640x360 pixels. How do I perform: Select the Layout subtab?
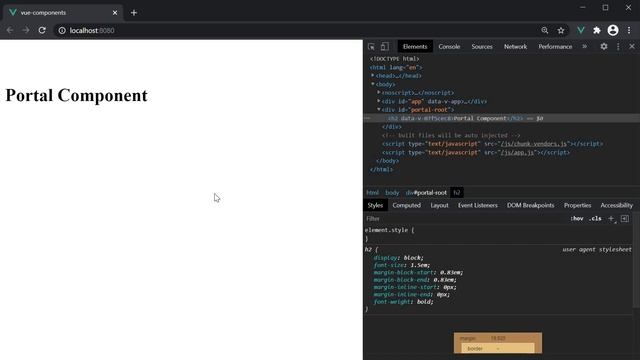(x=439, y=205)
